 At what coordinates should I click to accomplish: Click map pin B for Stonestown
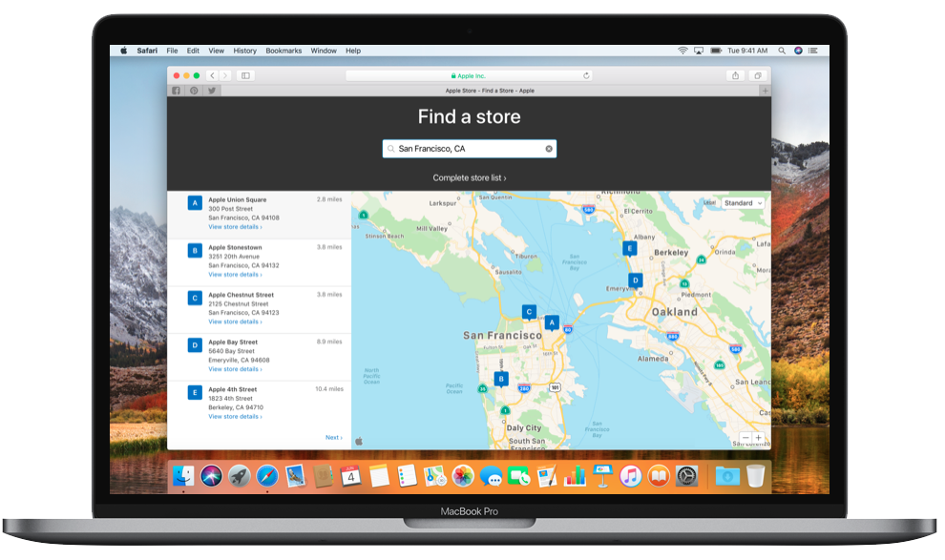(x=501, y=380)
